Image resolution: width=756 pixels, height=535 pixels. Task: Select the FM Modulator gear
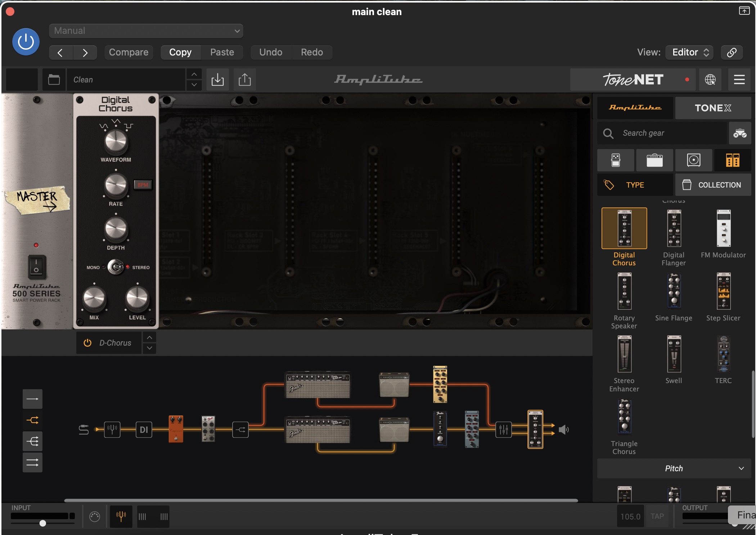tap(724, 228)
